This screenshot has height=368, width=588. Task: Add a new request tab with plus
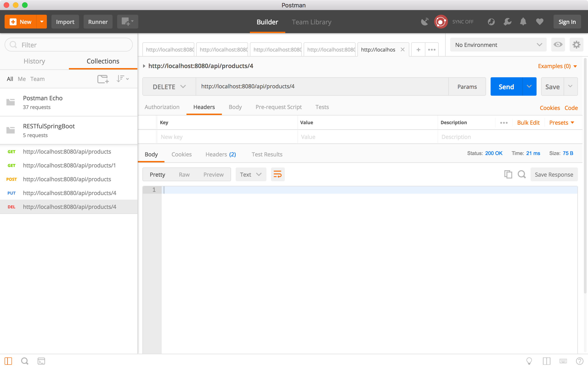click(x=418, y=50)
